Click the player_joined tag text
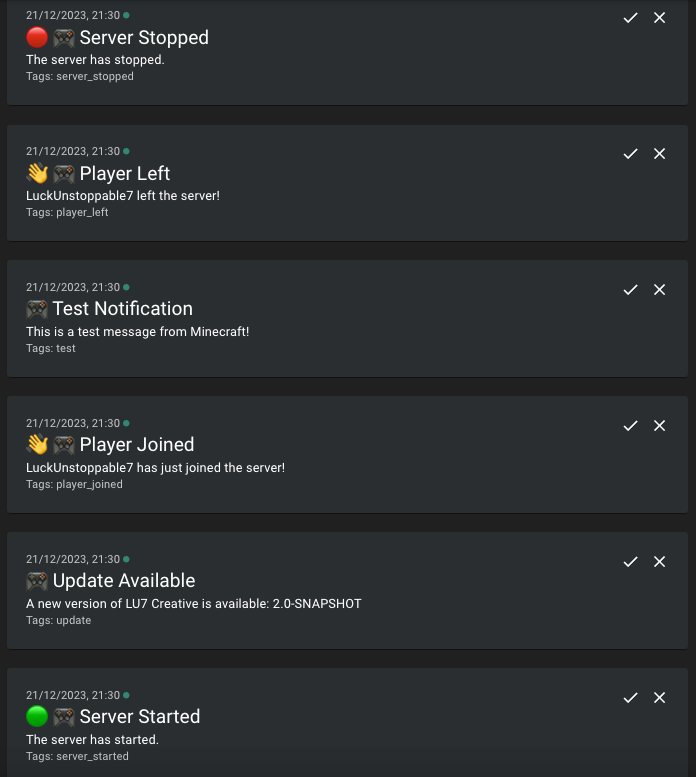Image resolution: width=696 pixels, height=777 pixels. tap(89, 484)
